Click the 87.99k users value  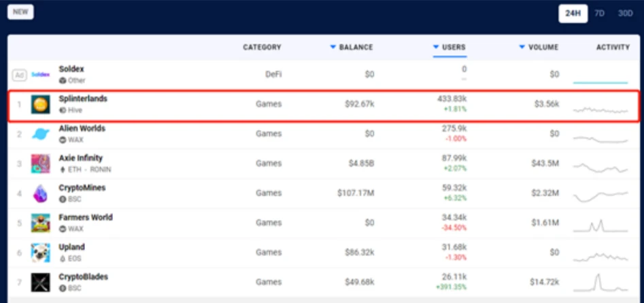[454, 158]
